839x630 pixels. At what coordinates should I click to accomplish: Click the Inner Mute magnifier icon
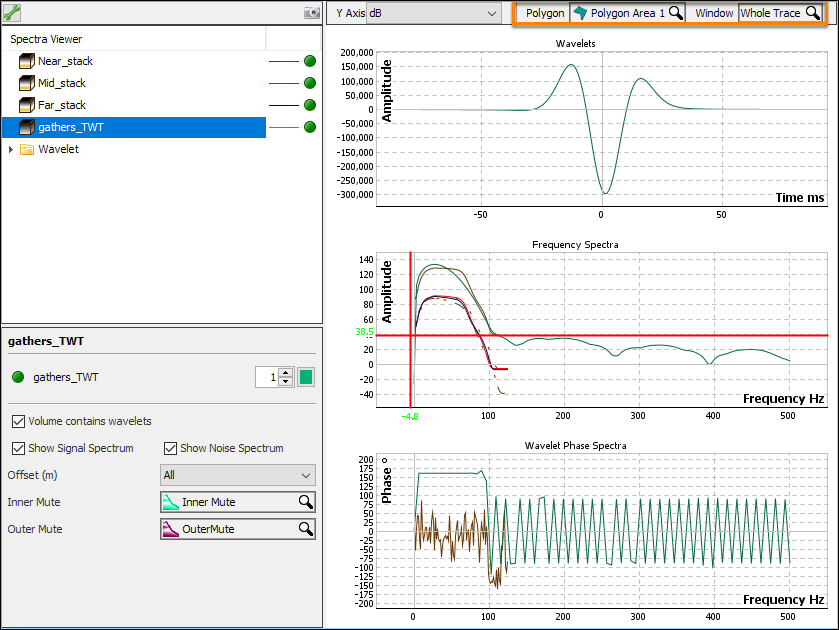[305, 502]
